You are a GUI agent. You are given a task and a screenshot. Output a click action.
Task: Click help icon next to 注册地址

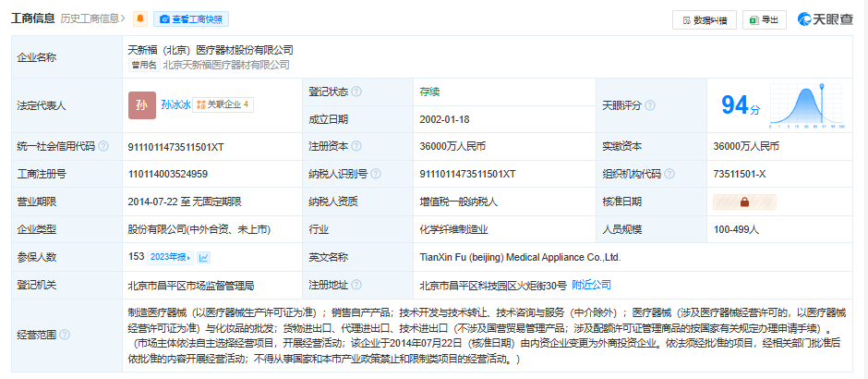coord(356,285)
